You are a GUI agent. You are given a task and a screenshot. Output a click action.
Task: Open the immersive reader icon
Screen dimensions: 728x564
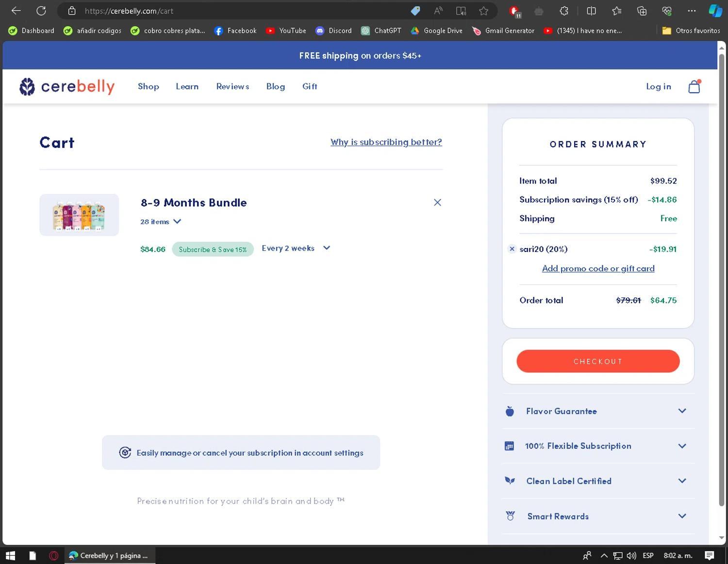(x=461, y=11)
